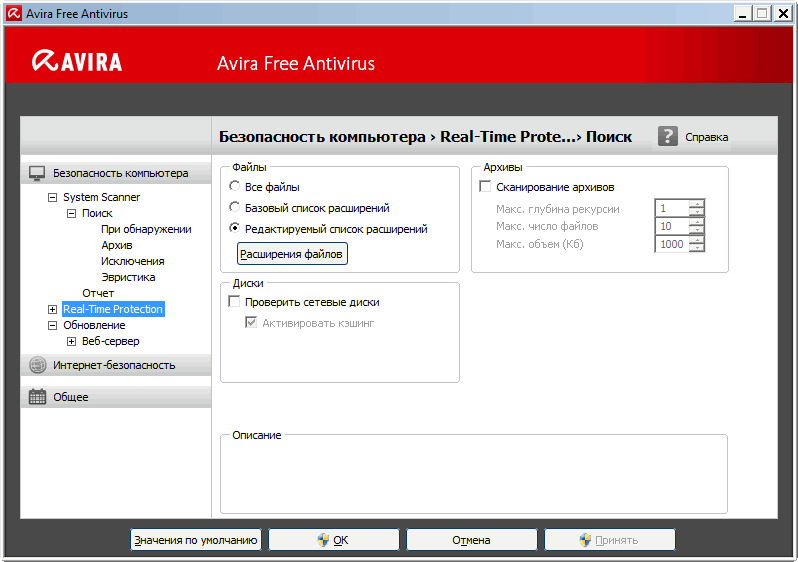Collapse the System Scanner tree node
Image resolution: width=798 pixels, height=562 pixels.
click(53, 198)
